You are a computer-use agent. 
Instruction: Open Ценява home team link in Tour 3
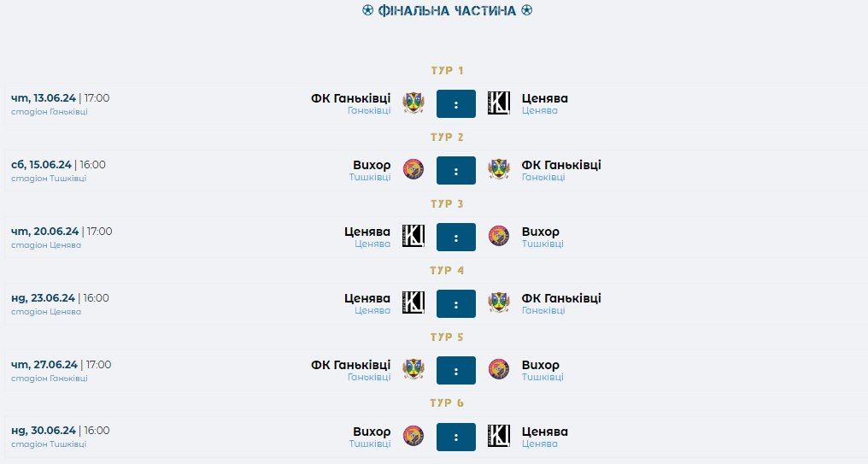click(x=367, y=232)
